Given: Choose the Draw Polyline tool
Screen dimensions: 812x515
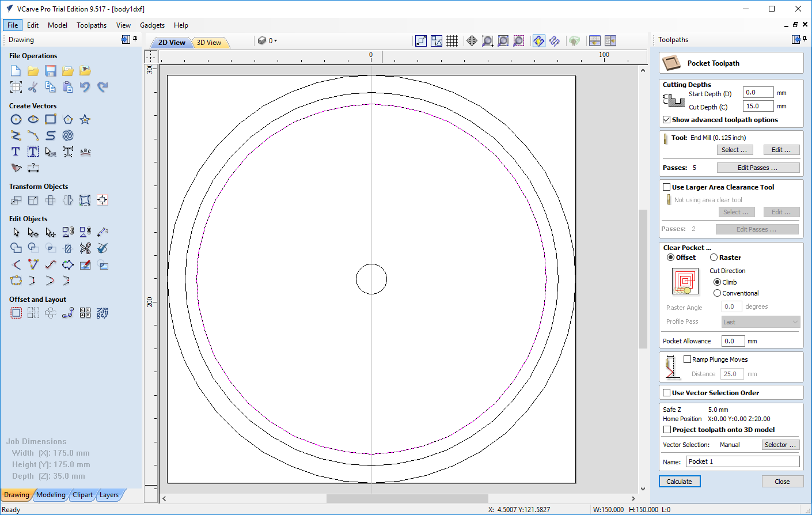Looking at the screenshot, I should [16, 135].
